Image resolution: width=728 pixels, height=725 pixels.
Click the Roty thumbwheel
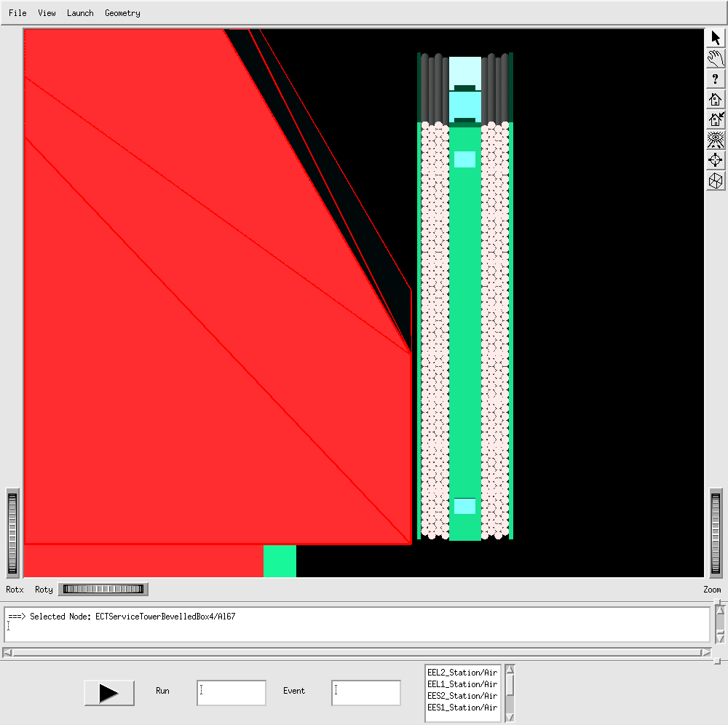(x=103, y=589)
